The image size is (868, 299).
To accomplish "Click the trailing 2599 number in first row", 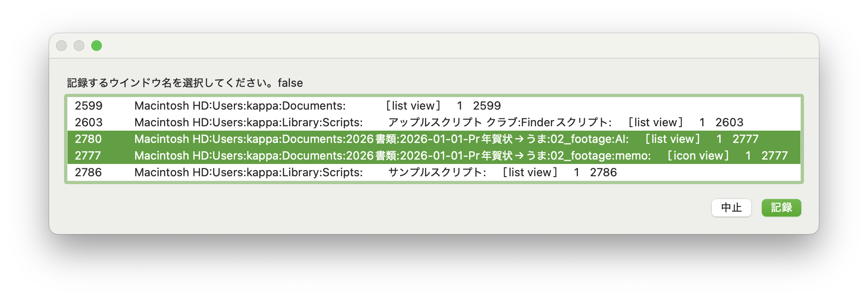I will point(487,106).
